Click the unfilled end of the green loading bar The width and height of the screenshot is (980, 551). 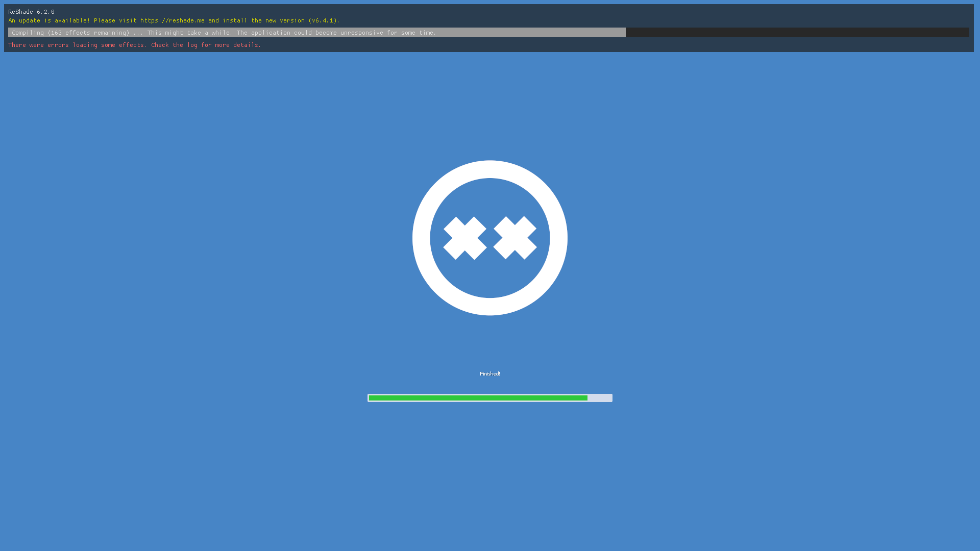(x=600, y=398)
